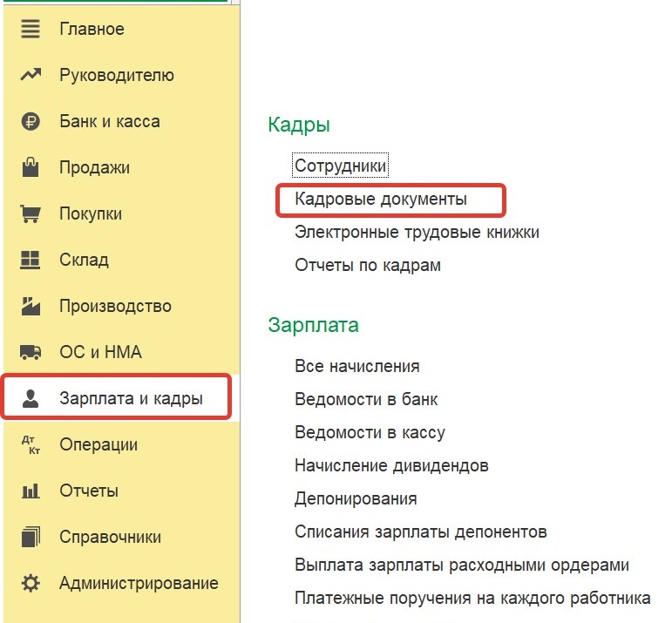672x623 pixels.
Task: Click the ruble coin icon for Банк и касса
Action: click(x=31, y=121)
